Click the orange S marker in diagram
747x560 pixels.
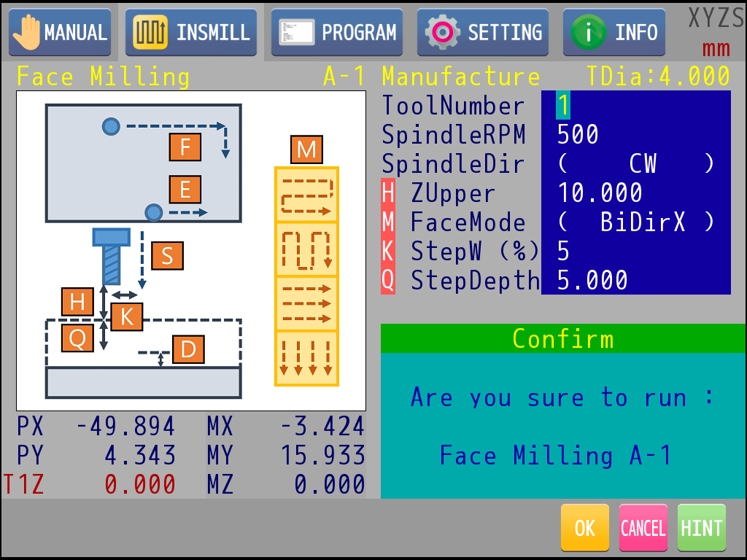click(167, 256)
